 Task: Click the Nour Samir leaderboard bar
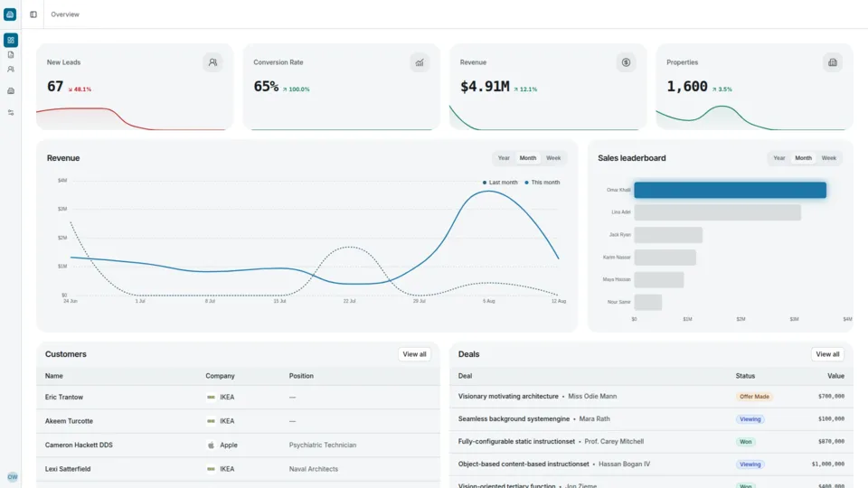point(648,302)
